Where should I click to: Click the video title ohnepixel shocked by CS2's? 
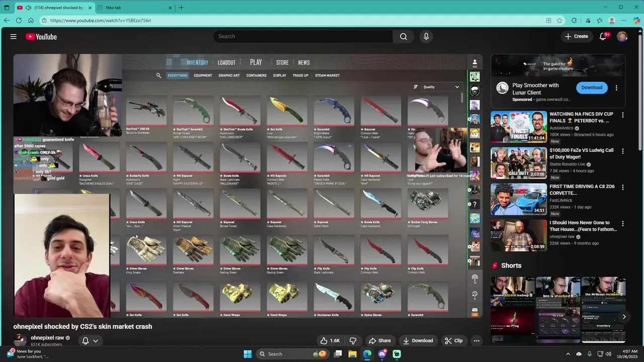tap(83, 326)
